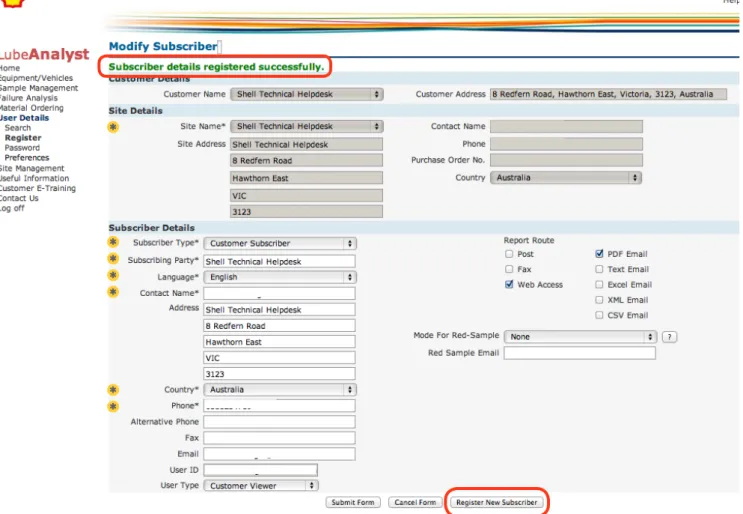The height and width of the screenshot is (514, 743).
Task: Click the Red Sample Email input field
Action: [580, 353]
